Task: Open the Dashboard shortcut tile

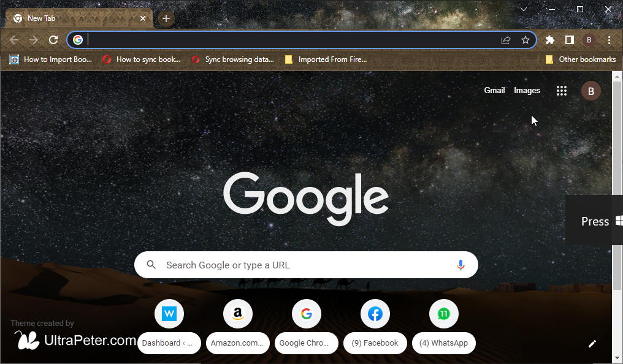Action: click(x=169, y=327)
